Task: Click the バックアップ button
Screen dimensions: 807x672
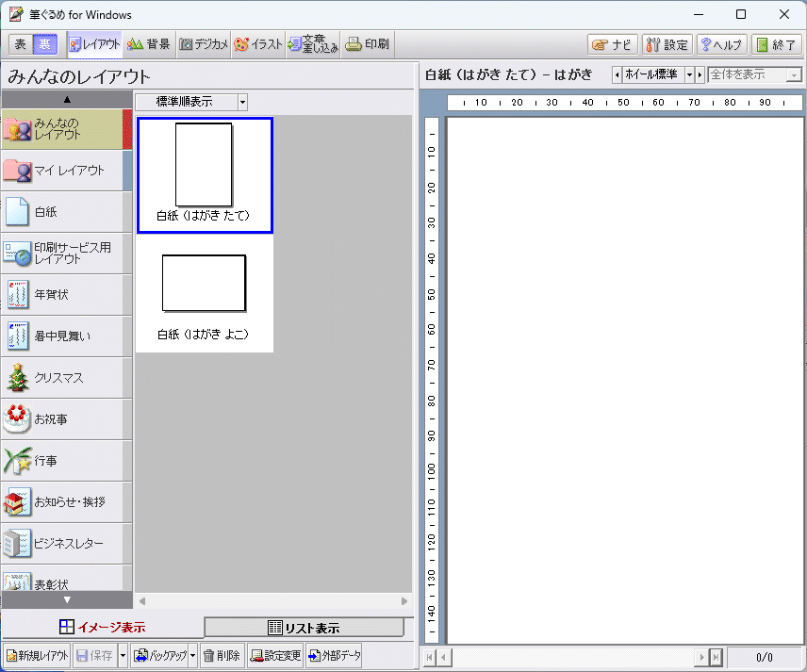Action: click(x=159, y=656)
